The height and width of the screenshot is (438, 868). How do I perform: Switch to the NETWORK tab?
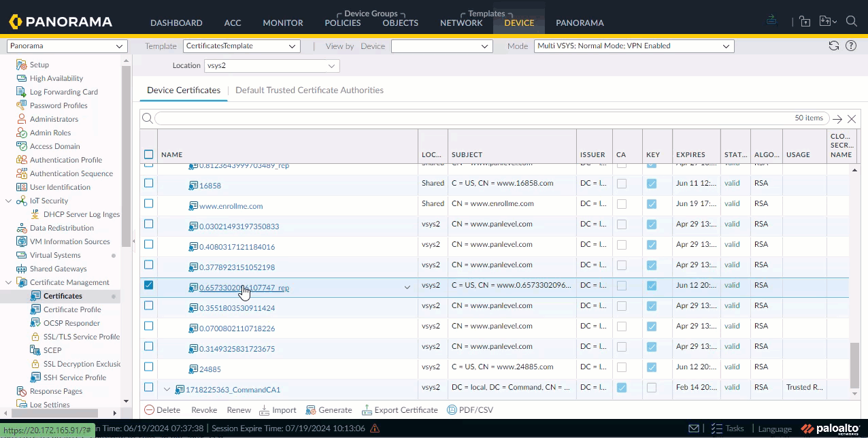461,22
